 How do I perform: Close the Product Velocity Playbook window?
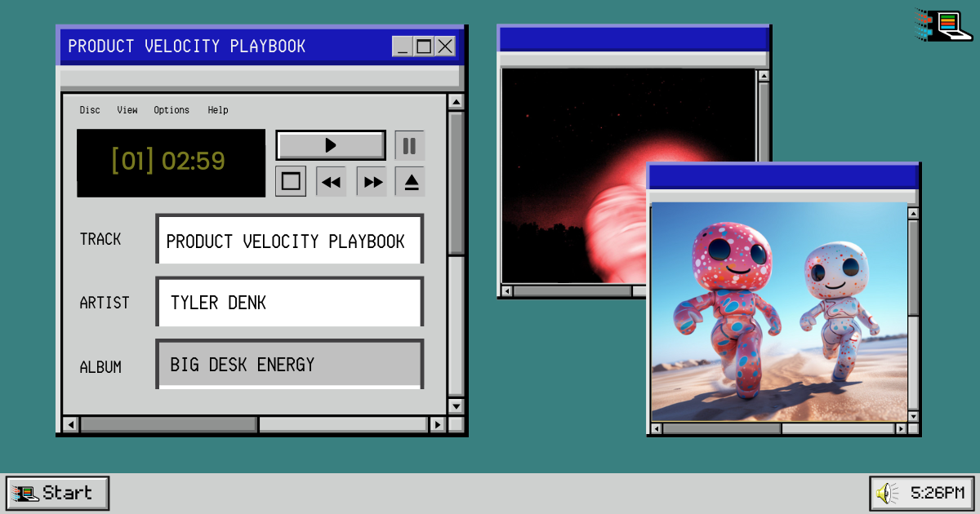(x=444, y=47)
